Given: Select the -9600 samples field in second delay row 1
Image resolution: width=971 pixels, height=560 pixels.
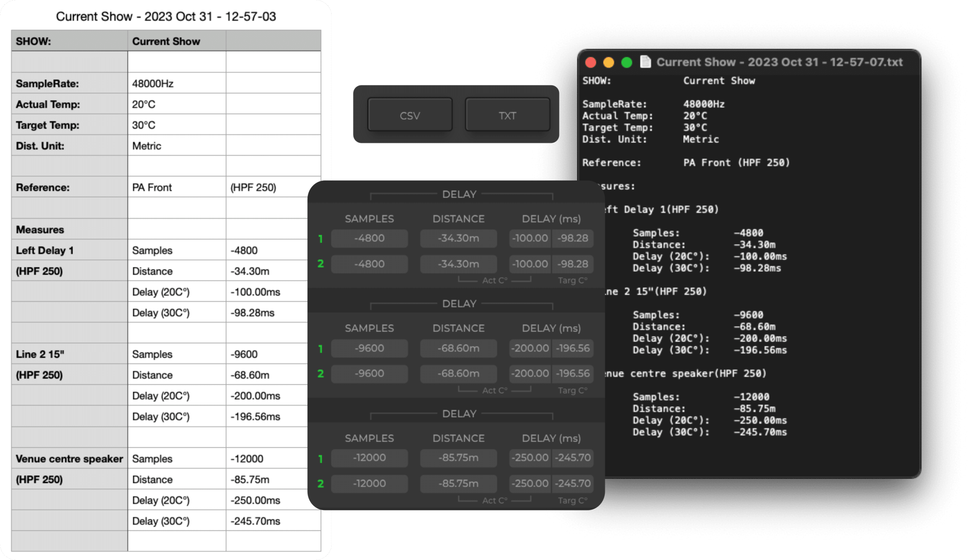Looking at the screenshot, I should (x=369, y=348).
